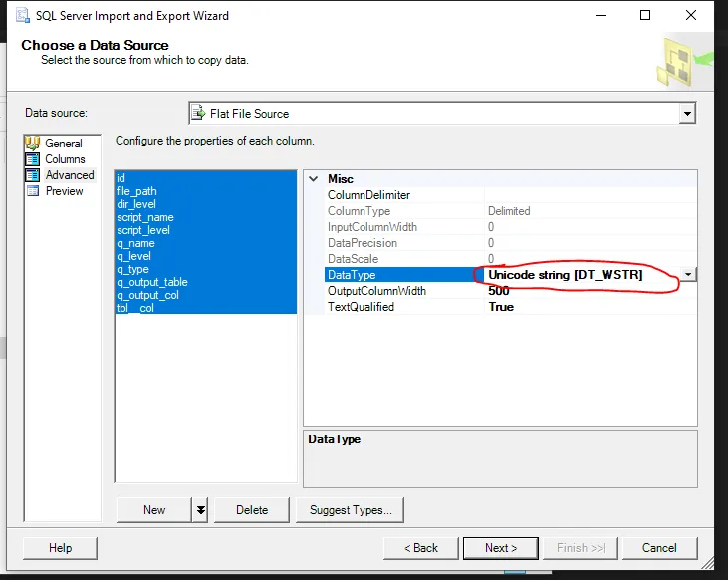Click the Unicode string [DT_WSTR] value
The width and height of the screenshot is (728, 580).
point(565,275)
